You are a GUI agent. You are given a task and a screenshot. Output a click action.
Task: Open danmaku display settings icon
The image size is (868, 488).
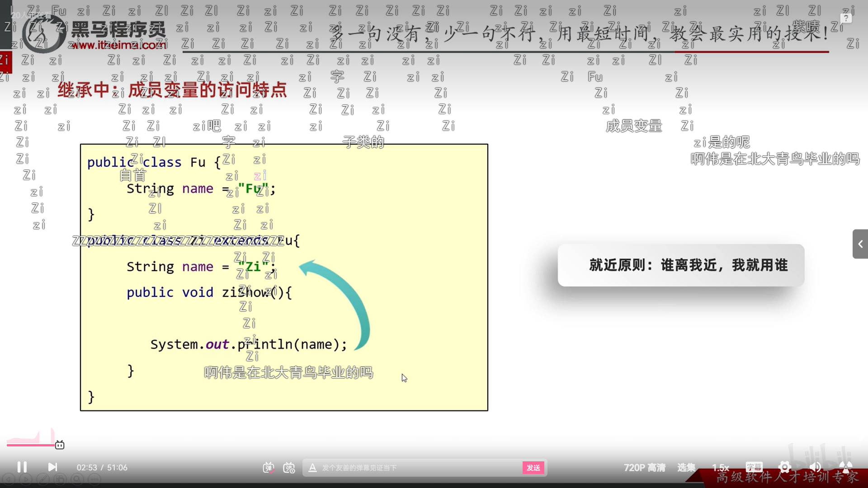point(289,468)
